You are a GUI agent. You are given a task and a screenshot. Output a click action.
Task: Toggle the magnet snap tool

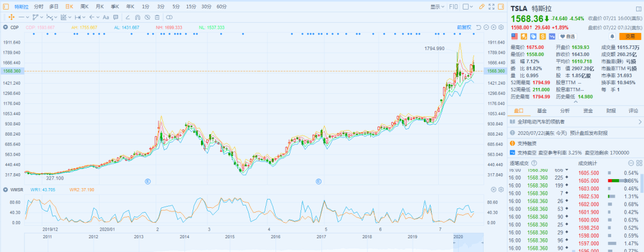tap(138, 17)
